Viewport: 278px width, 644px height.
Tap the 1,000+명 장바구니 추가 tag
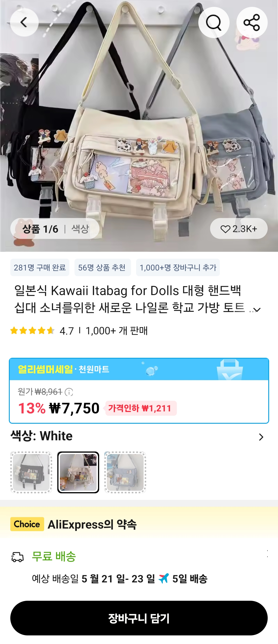pyautogui.click(x=178, y=268)
